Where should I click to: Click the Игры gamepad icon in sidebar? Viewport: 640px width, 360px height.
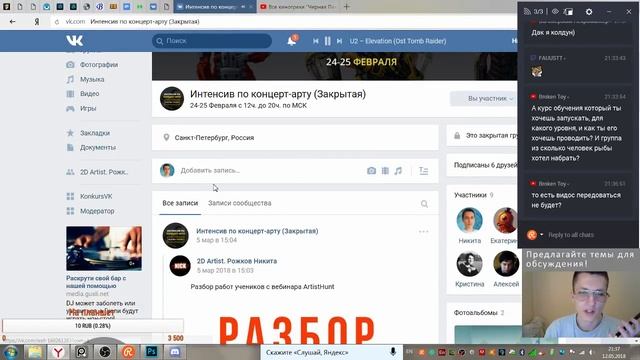pos(70,108)
